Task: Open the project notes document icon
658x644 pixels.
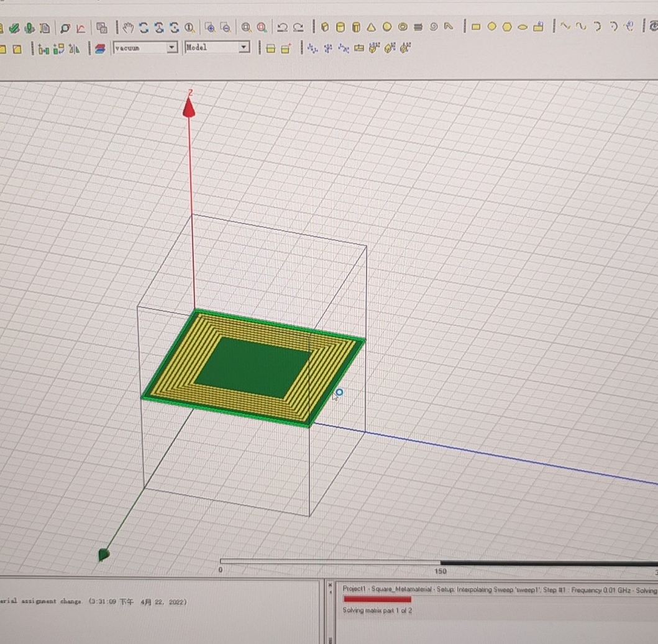Action: coord(45,29)
